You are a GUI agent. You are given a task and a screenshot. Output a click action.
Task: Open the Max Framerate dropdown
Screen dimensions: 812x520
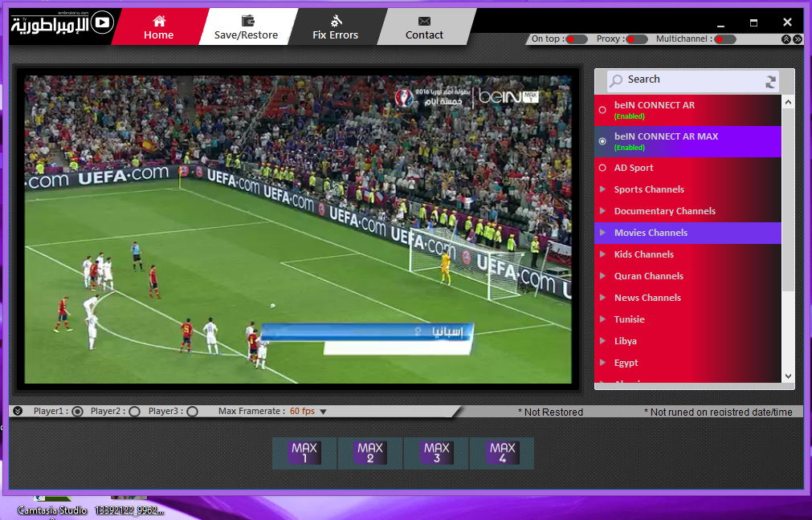(323, 412)
